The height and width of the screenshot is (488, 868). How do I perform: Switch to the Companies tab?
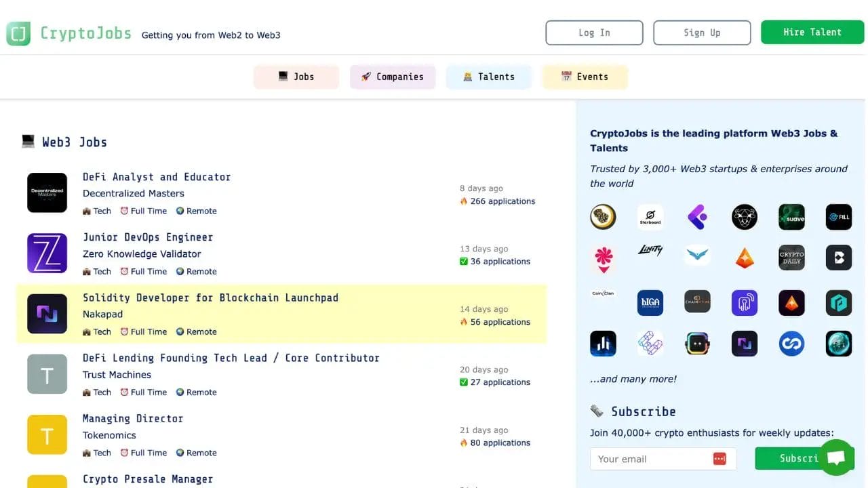[x=393, y=77]
